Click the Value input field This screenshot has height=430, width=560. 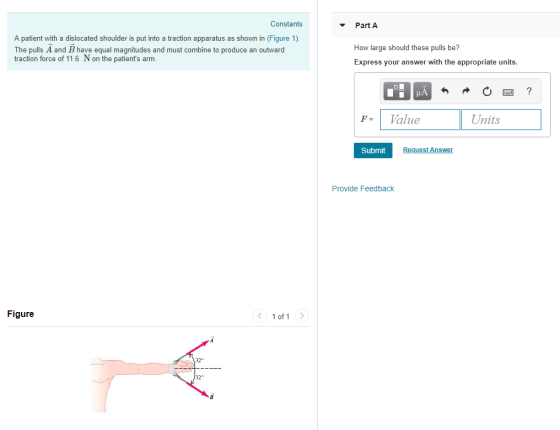pos(420,120)
